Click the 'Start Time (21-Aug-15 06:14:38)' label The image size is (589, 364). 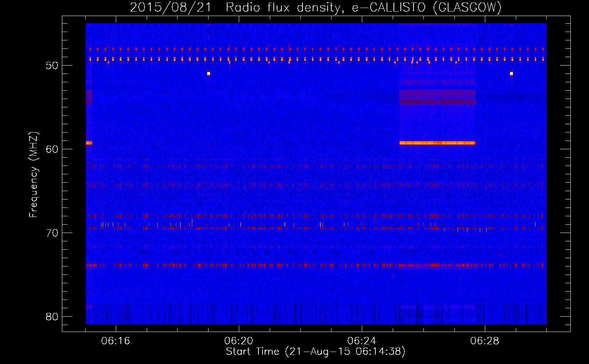316,352
